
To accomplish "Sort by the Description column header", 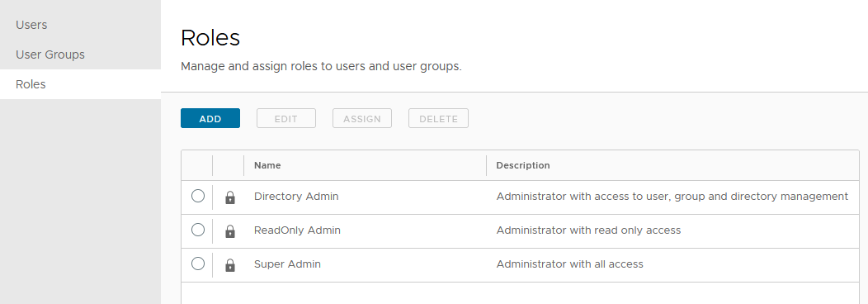I will (x=523, y=165).
